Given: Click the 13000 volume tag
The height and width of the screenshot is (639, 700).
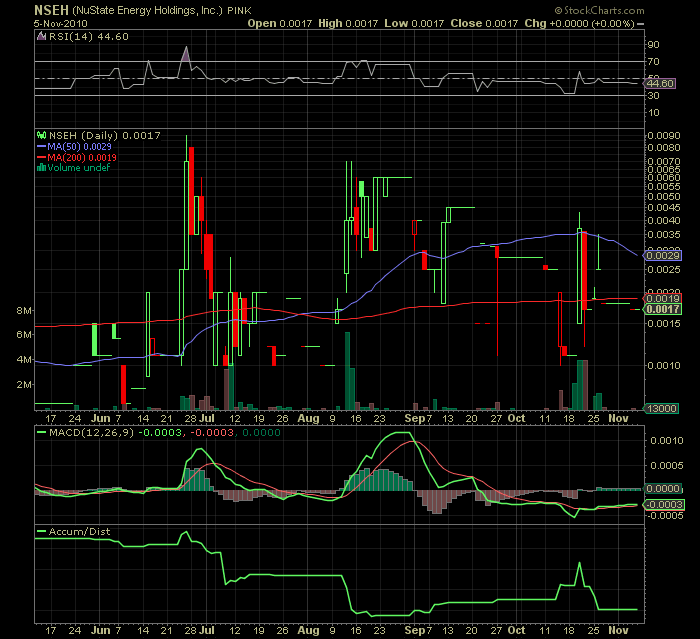Looking at the screenshot, I should tap(662, 408).
